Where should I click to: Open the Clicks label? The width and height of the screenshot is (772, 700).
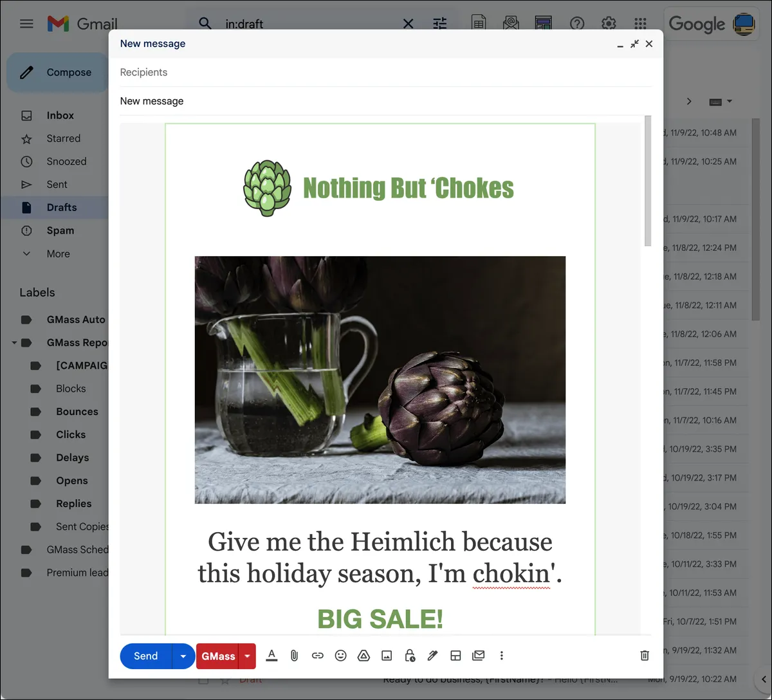(71, 435)
